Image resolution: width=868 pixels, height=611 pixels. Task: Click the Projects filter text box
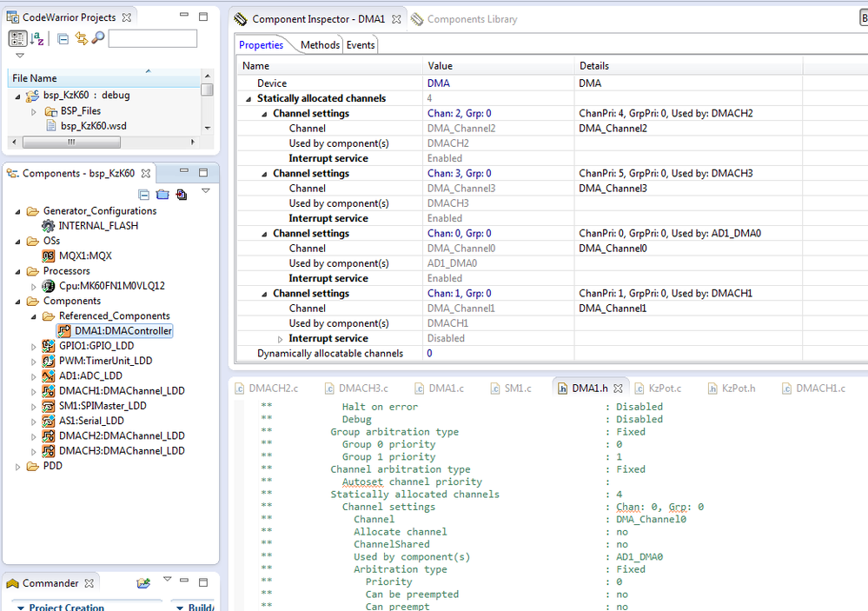tap(152, 38)
